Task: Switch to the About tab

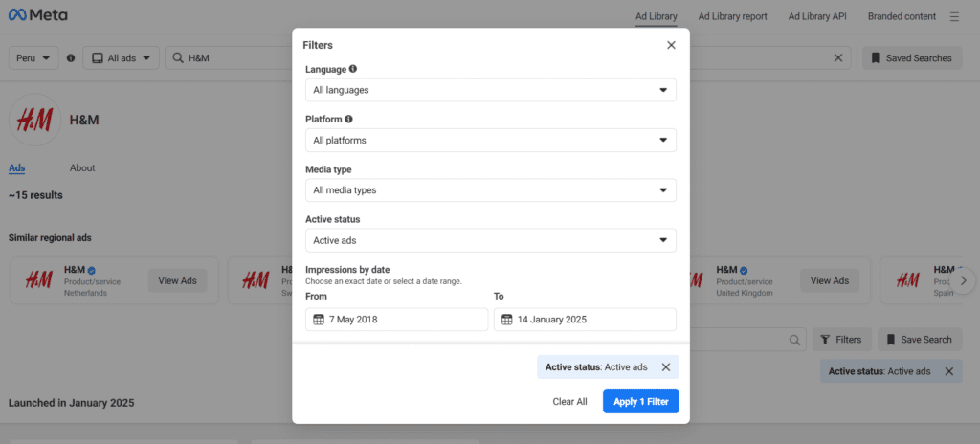Action: coord(82,168)
